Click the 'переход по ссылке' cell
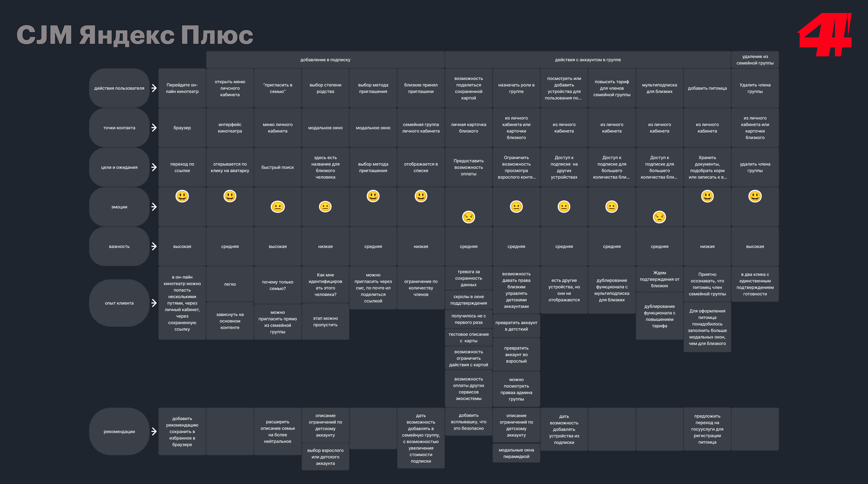The height and width of the screenshot is (484, 868). (182, 167)
